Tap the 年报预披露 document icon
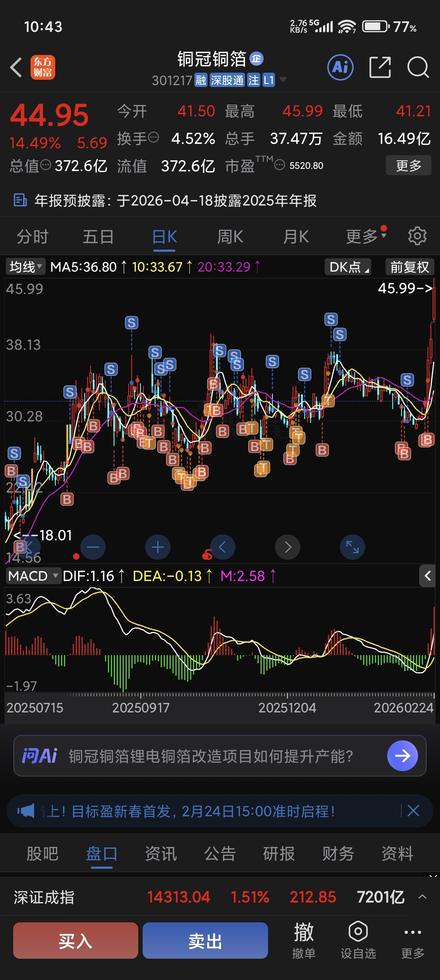 coord(20,200)
